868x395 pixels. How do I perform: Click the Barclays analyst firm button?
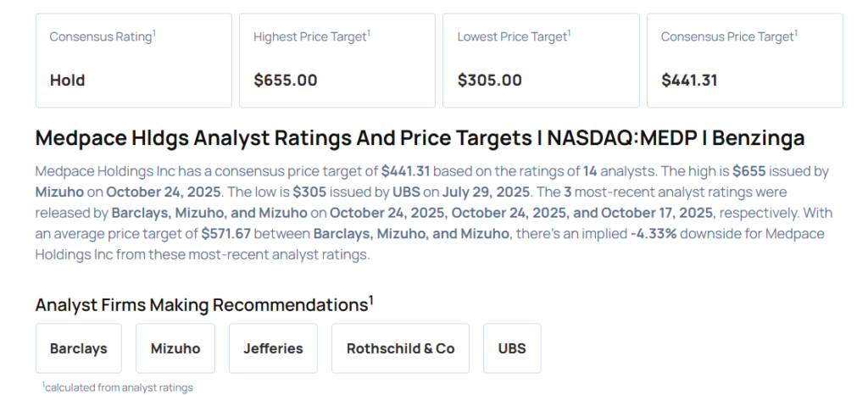(x=78, y=348)
